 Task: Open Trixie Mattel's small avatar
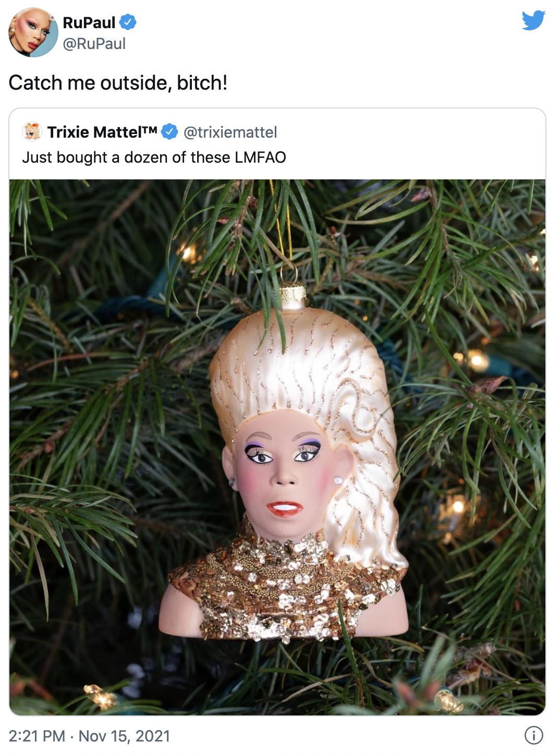tap(32, 131)
